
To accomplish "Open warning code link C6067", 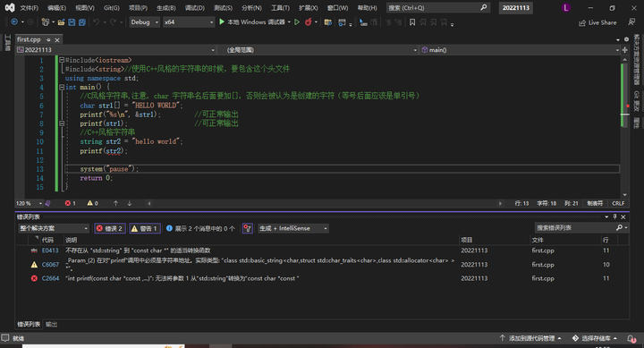I will pyautogui.click(x=50, y=265).
